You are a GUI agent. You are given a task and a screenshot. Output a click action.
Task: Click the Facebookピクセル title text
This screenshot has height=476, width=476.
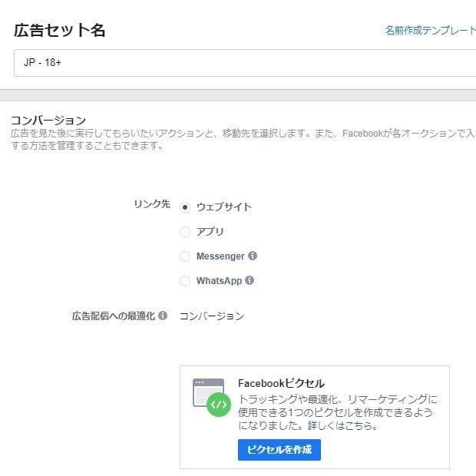(281, 383)
